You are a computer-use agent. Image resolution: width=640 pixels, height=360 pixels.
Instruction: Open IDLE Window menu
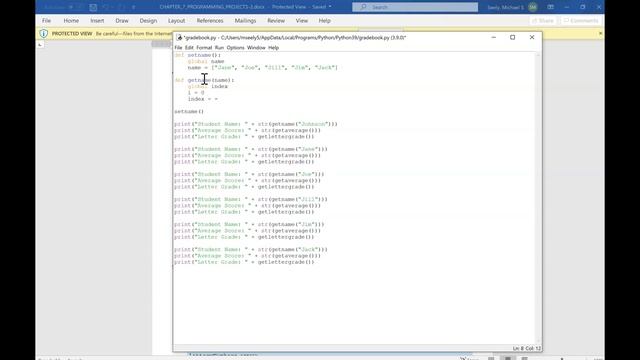coord(256,48)
